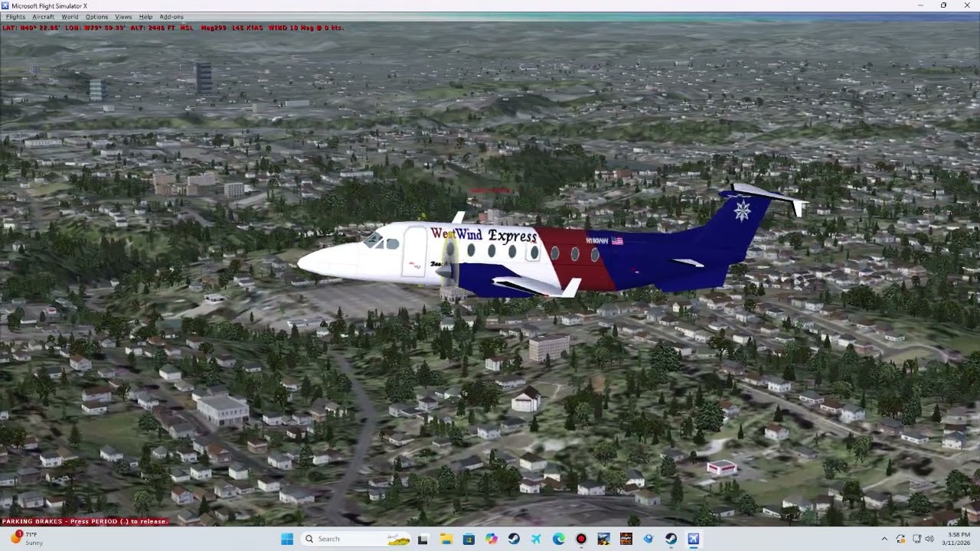Show hidden system tray icons

tap(884, 539)
